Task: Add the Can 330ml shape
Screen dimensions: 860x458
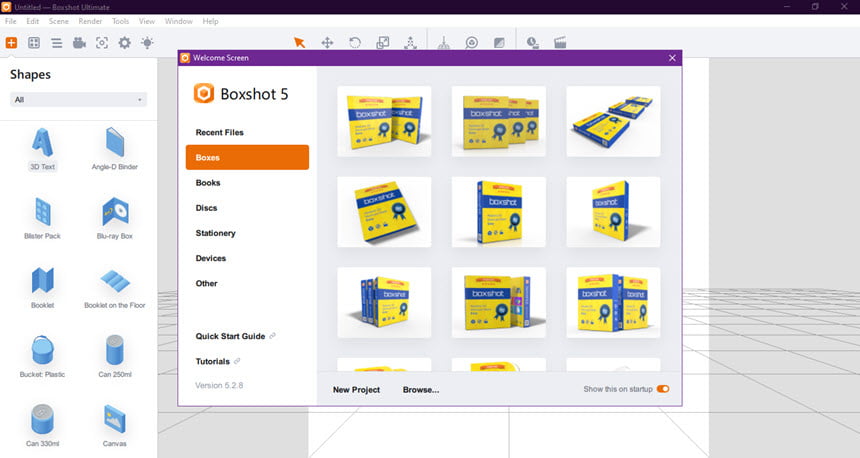Action: tap(42, 426)
